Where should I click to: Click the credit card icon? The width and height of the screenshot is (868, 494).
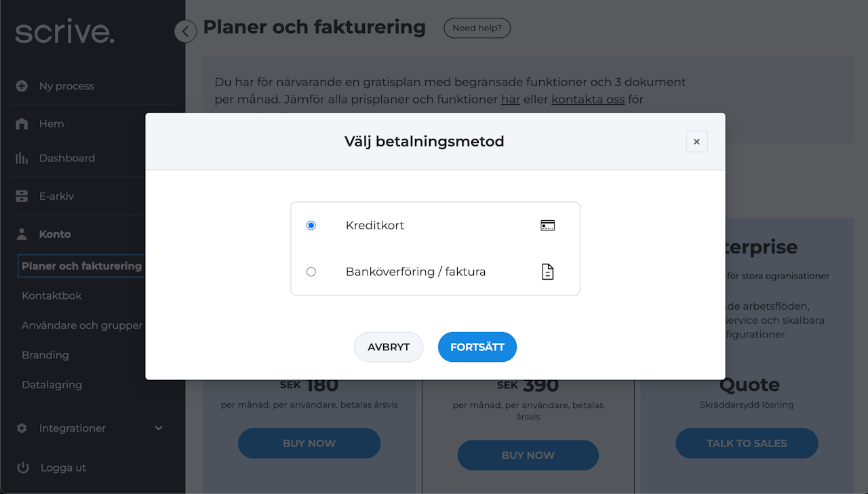(548, 226)
